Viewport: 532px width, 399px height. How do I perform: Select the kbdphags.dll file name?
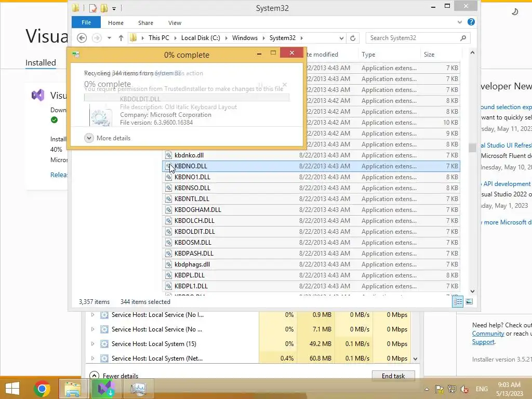pyautogui.click(x=192, y=264)
